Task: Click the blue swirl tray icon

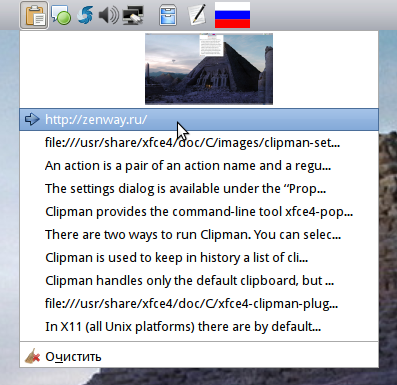Action: pos(85,15)
